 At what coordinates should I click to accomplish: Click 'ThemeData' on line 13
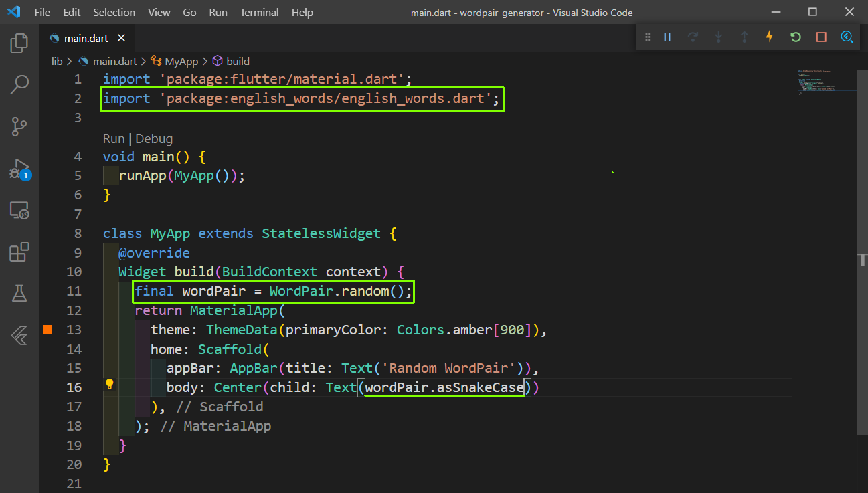tap(242, 330)
